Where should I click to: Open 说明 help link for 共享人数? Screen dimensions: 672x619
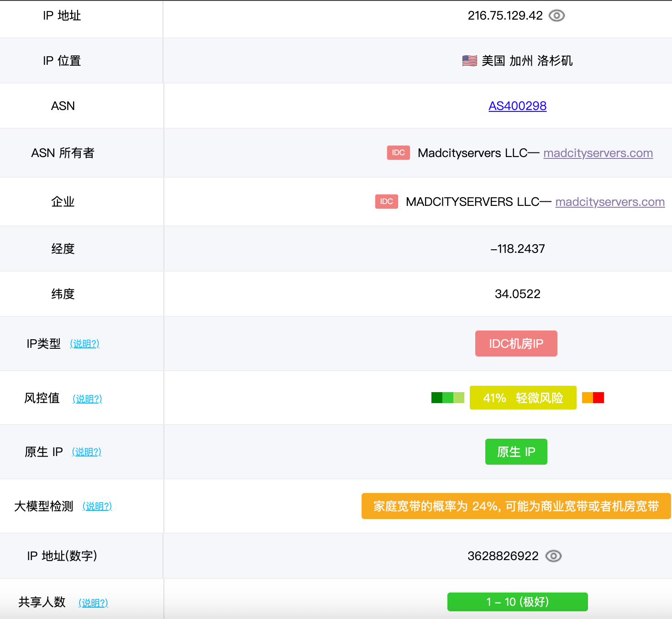tap(93, 603)
